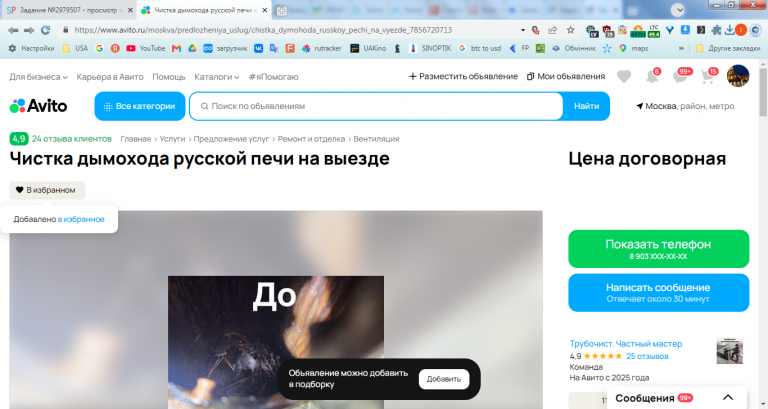Click 'Показать телефон' green button

click(x=658, y=249)
